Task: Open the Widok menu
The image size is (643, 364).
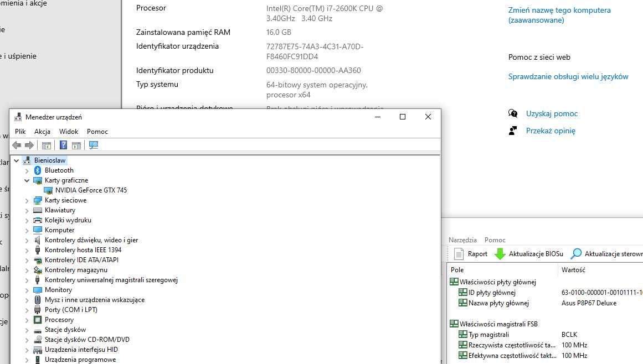Action: tap(69, 132)
